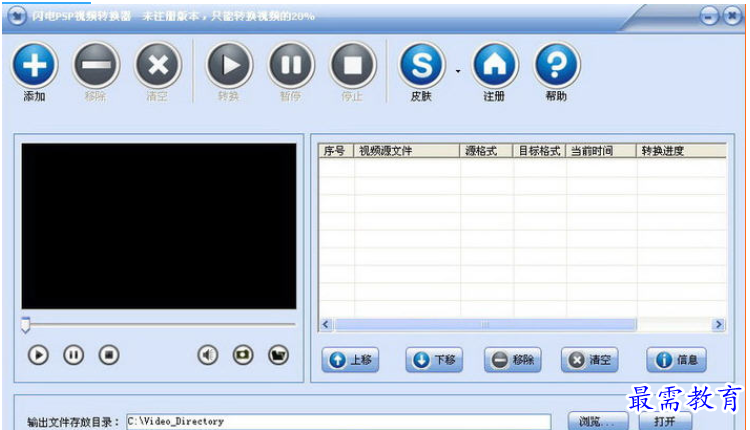750x430 pixels.
Task: Open file Info (信息) button
Action: pos(676,360)
